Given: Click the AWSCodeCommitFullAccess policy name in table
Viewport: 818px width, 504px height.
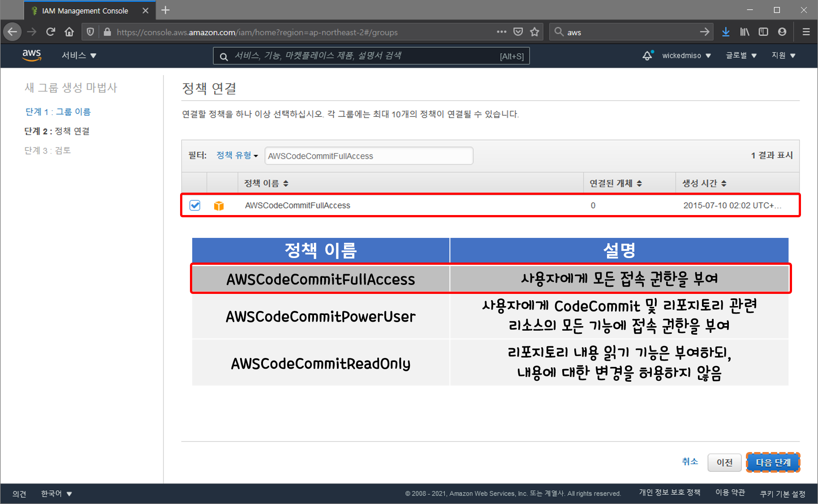Looking at the screenshot, I should 297,205.
